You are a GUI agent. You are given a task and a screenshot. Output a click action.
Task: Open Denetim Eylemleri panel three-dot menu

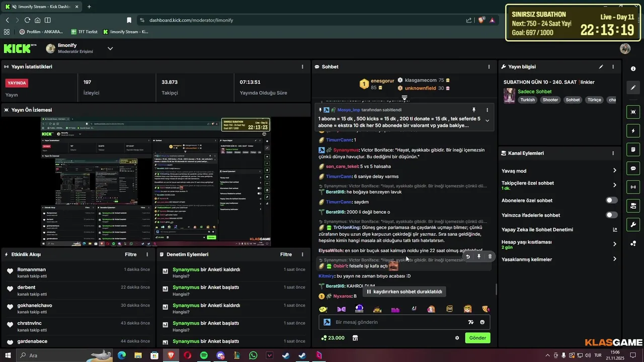pos(302,254)
